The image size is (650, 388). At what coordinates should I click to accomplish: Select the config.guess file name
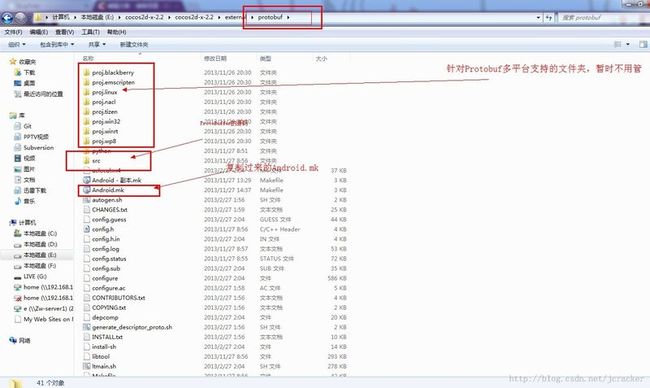click(x=109, y=220)
